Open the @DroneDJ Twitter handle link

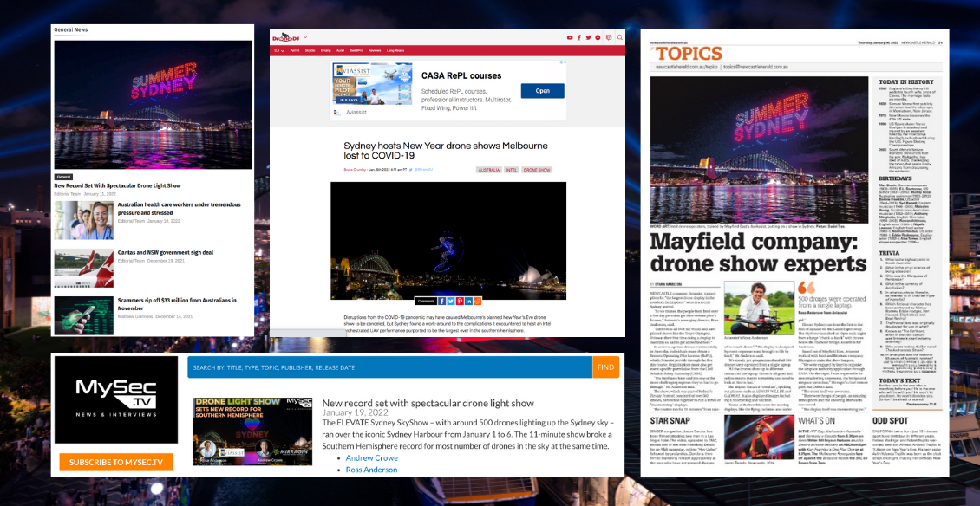click(x=425, y=169)
